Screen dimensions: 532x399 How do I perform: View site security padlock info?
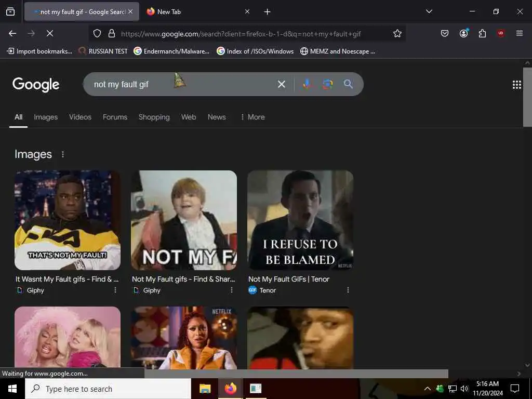coord(112,34)
